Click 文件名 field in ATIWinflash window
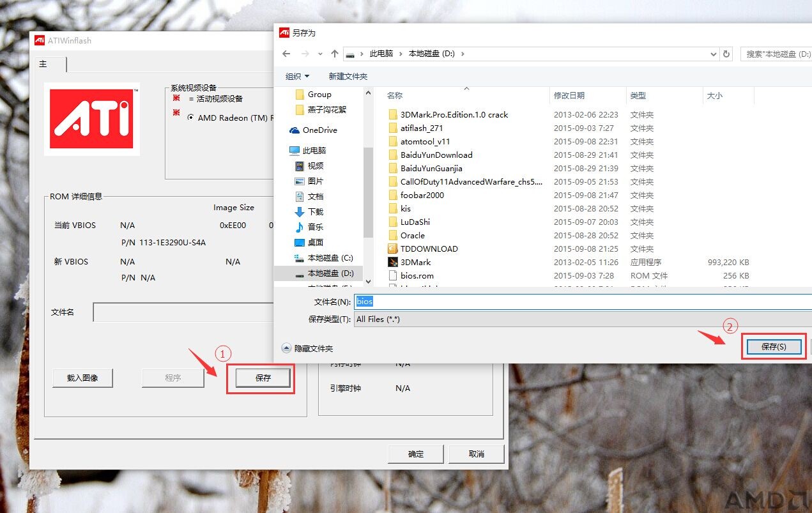The height and width of the screenshot is (513, 812). pos(184,312)
